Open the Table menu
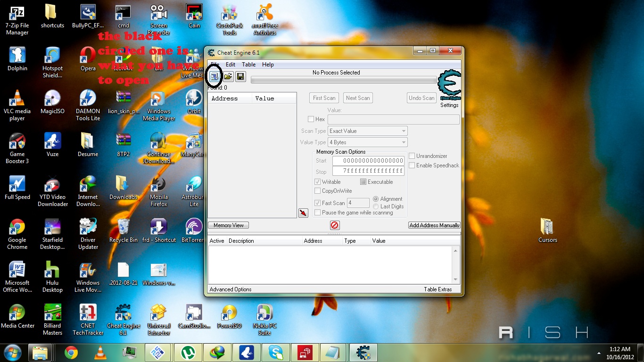 click(x=248, y=65)
